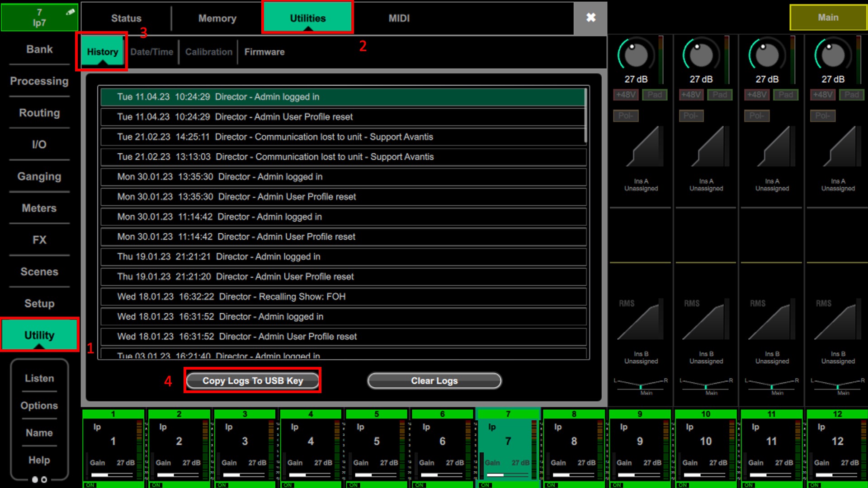Open the Firmware sub-tab

point(264,52)
